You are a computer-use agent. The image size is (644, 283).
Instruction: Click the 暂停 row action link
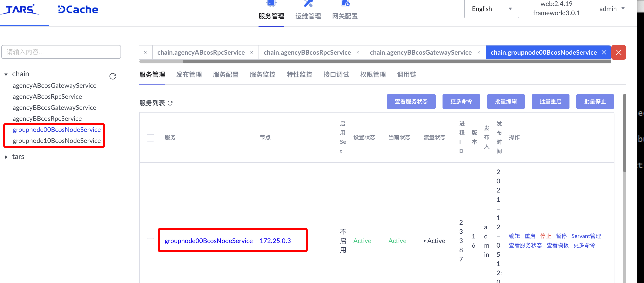tap(561, 236)
